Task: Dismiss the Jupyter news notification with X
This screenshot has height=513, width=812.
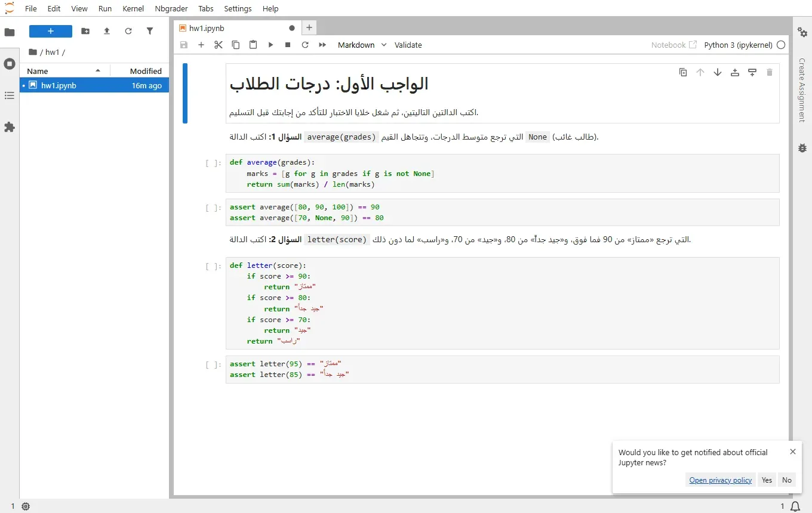Action: point(793,452)
